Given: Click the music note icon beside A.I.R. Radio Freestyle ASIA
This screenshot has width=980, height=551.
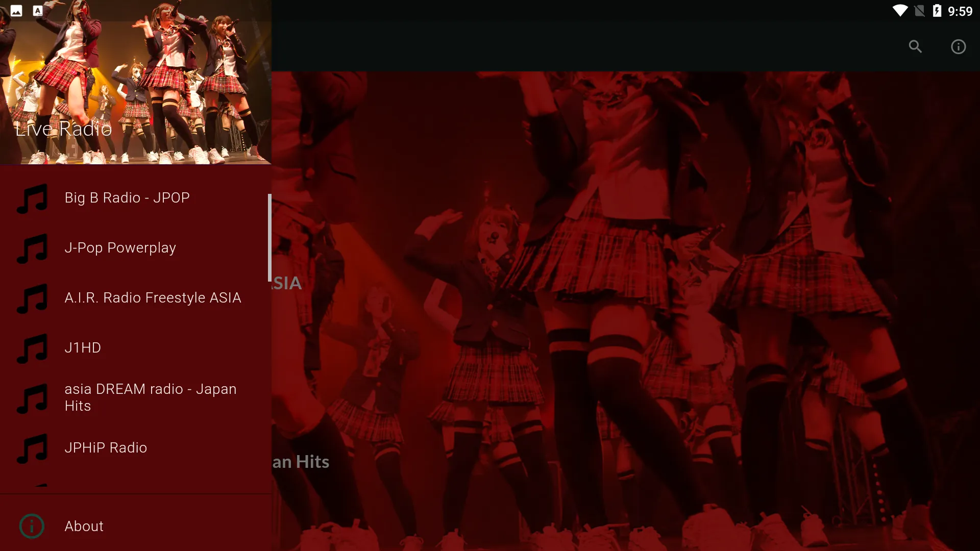Looking at the screenshot, I should pos(32,298).
